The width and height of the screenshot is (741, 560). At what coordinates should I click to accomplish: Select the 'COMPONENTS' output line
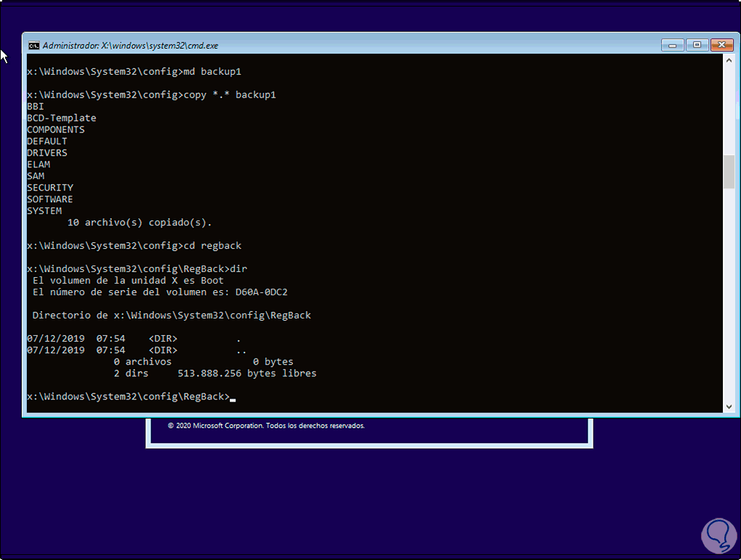[x=56, y=129]
